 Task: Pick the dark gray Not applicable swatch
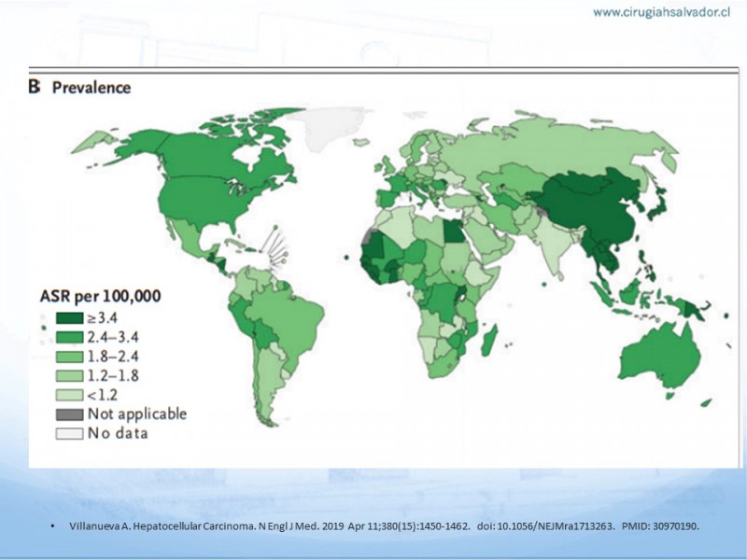[69, 414]
